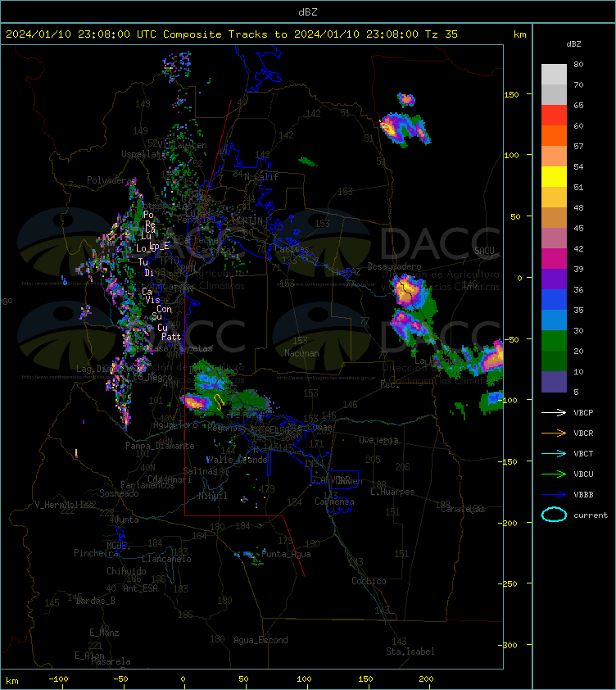Select the 54 dBZ yellow swatch
The width and height of the screenshot is (616, 690).
pos(554,176)
